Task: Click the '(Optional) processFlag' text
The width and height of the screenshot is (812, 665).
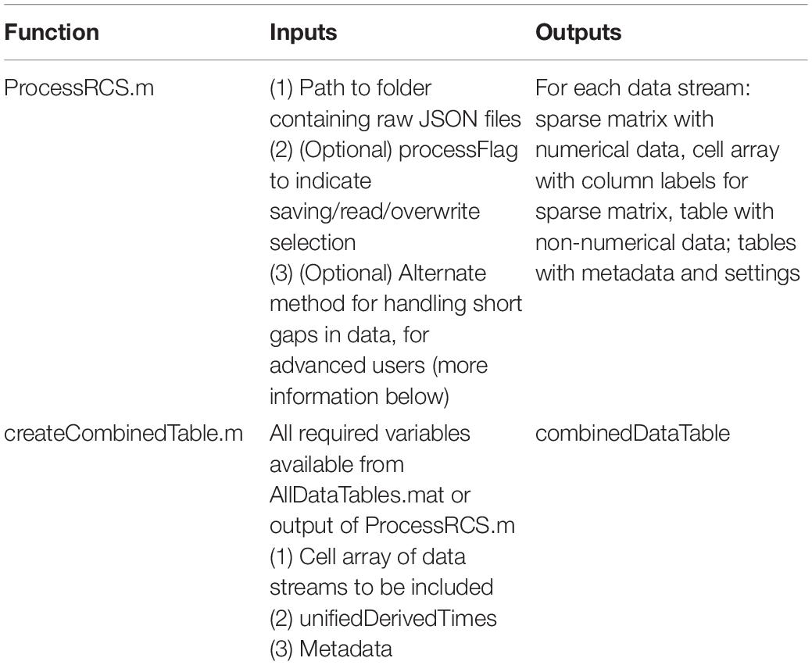Action: (409, 150)
